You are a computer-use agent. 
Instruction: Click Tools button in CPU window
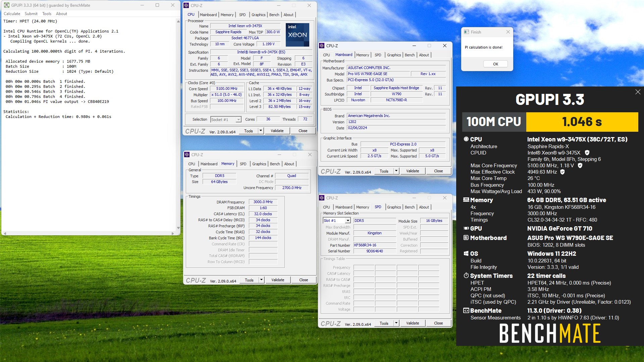click(x=249, y=131)
